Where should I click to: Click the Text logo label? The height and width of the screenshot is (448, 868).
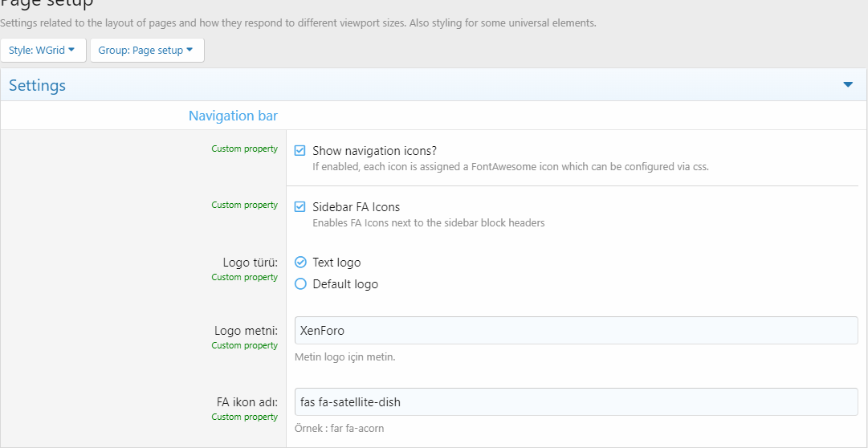[x=336, y=262]
